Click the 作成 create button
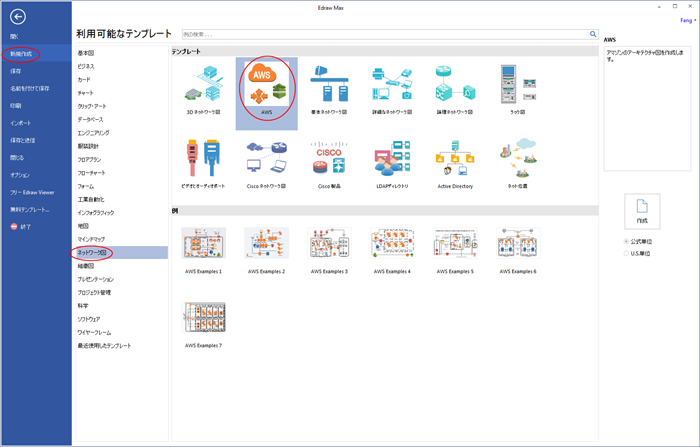700x447 pixels. click(x=641, y=211)
